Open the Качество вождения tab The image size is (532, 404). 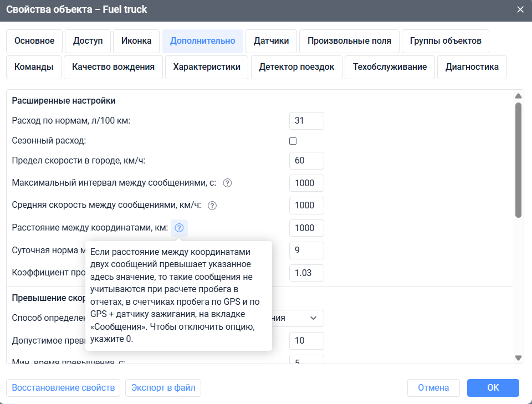click(113, 67)
